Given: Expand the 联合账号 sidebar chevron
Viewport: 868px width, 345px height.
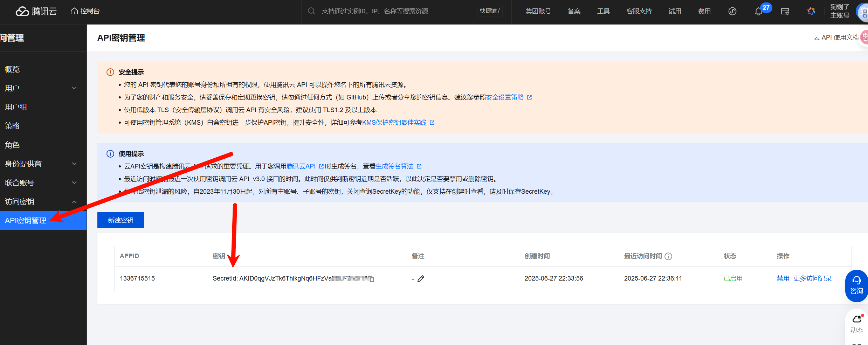Looking at the screenshot, I should click(x=74, y=183).
